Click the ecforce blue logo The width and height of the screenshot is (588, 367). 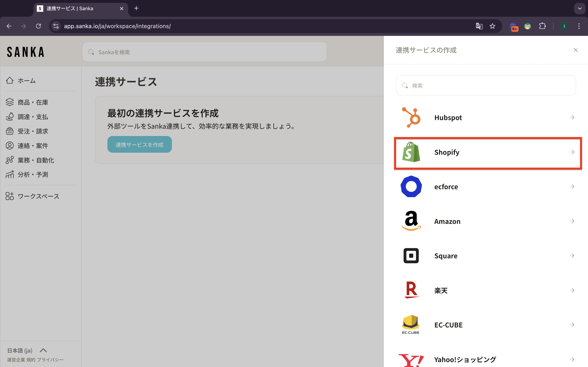click(411, 187)
